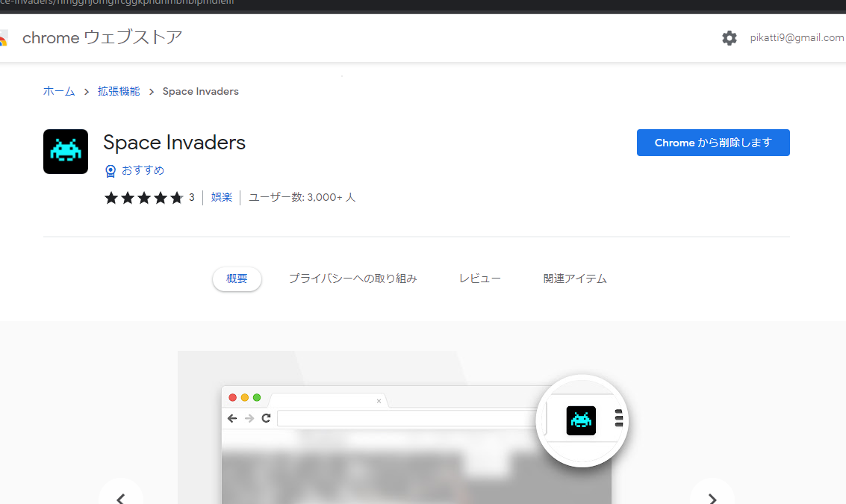Click the Chrome から削除します button

[x=713, y=143]
